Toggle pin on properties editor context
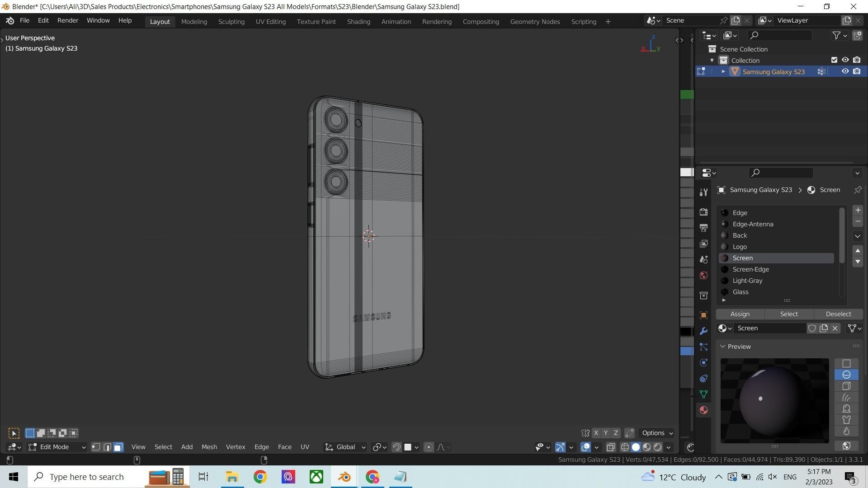The height and width of the screenshot is (488, 868). (x=858, y=190)
